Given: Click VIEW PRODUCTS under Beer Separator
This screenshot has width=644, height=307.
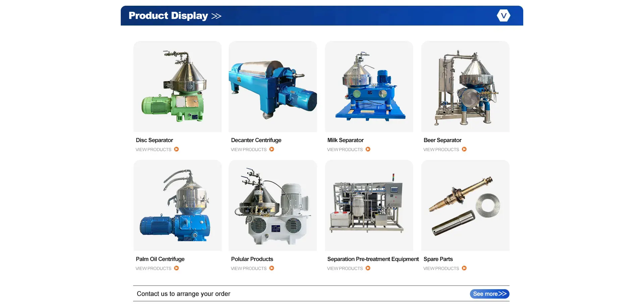Looking at the screenshot, I should click(x=441, y=149).
